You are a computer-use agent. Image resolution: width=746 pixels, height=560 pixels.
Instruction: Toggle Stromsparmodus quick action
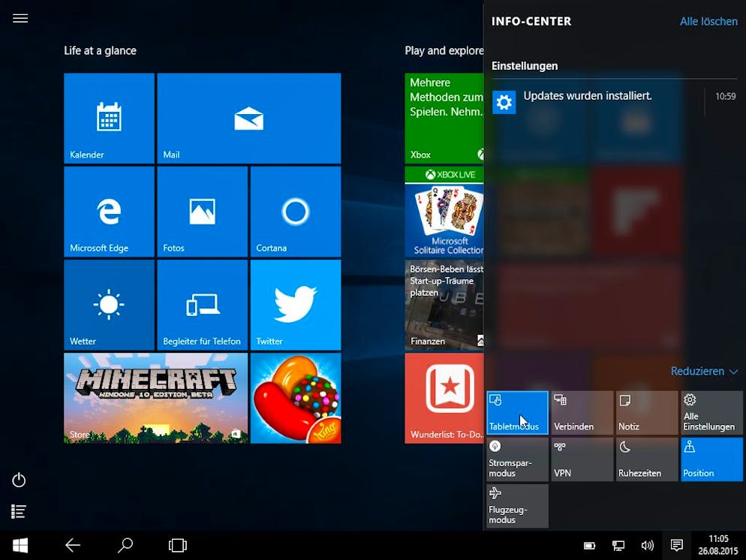517,459
